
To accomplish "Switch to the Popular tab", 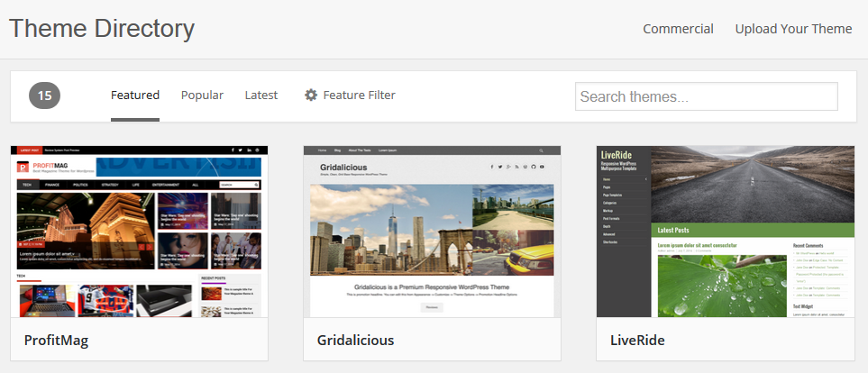I will coord(202,96).
